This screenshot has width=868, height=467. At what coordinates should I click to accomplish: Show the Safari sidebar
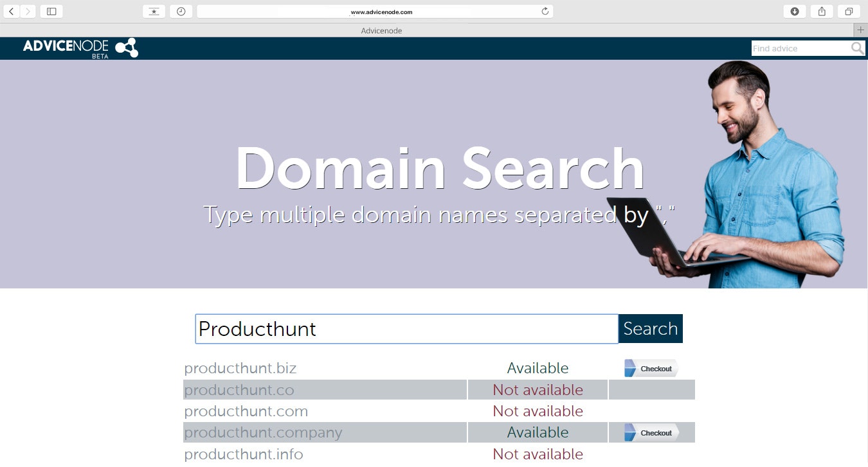[x=51, y=11]
